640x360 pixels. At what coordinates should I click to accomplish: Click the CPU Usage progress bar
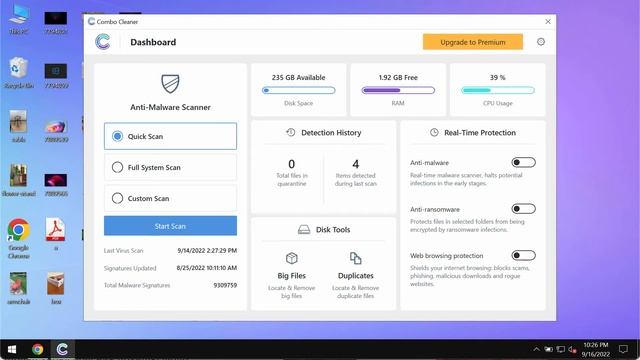(x=498, y=90)
